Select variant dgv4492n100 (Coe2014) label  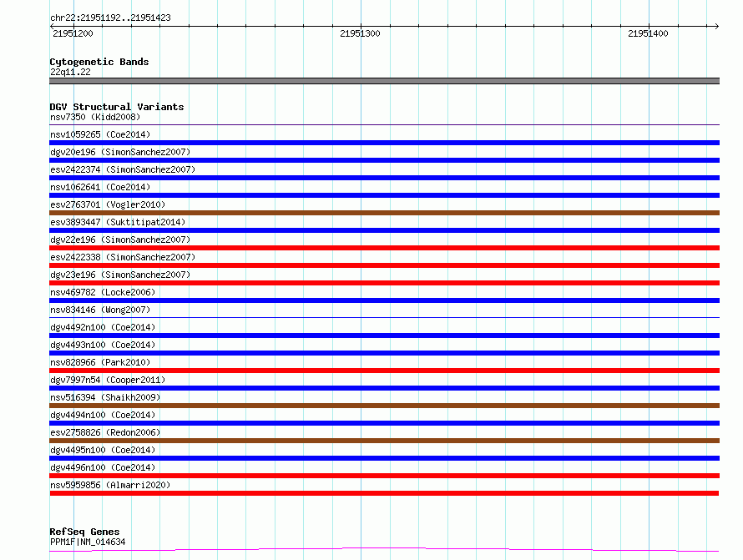click(x=103, y=327)
